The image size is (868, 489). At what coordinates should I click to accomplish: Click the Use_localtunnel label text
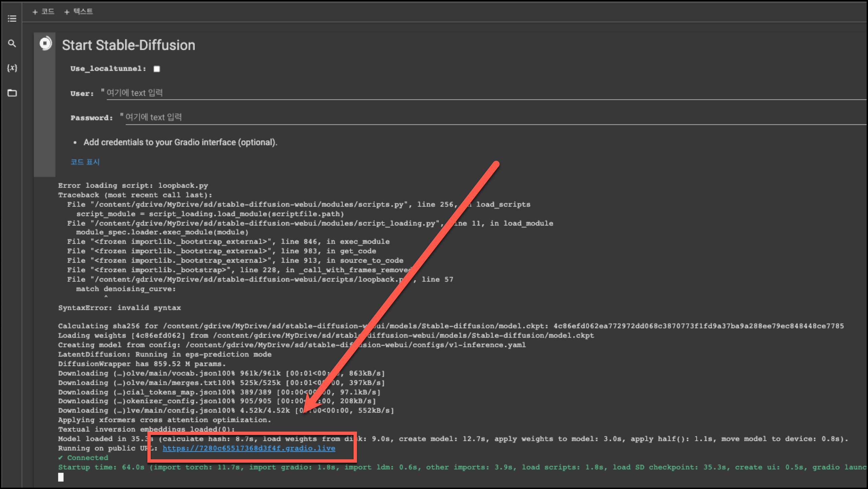(x=108, y=69)
